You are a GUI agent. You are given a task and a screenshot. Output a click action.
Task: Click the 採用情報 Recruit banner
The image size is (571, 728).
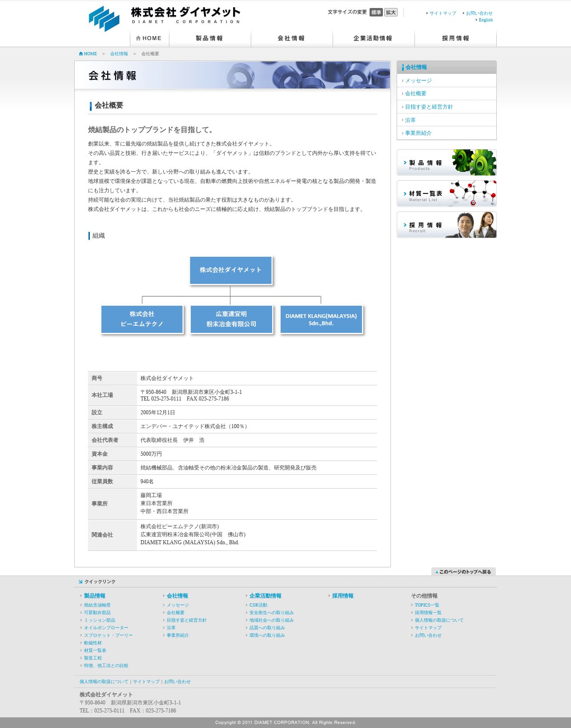pyautogui.click(x=446, y=225)
